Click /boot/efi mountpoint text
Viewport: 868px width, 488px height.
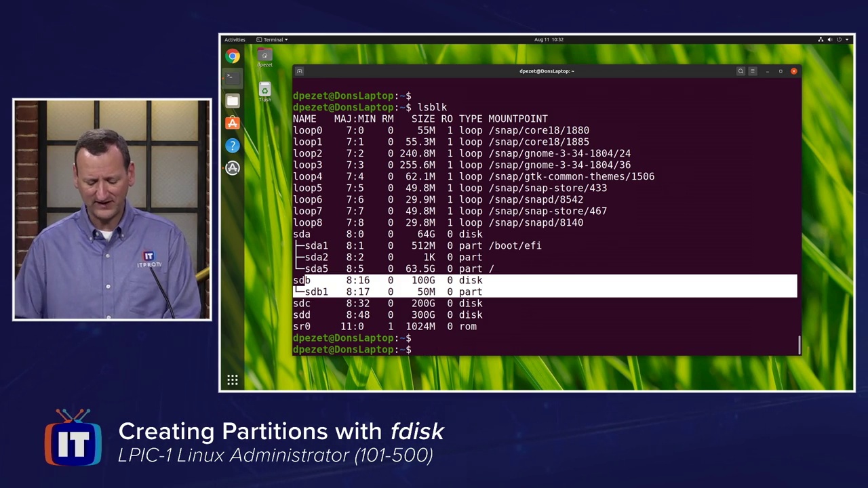515,245
